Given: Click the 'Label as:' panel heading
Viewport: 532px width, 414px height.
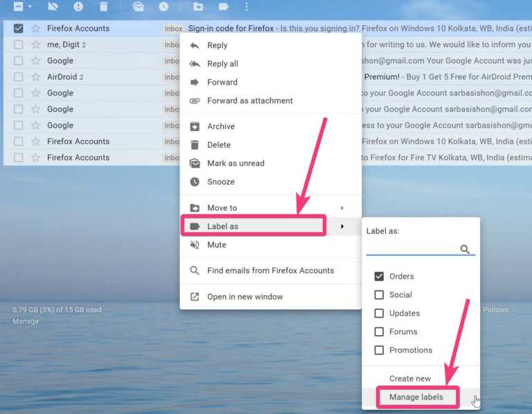Looking at the screenshot, I should click(382, 231).
